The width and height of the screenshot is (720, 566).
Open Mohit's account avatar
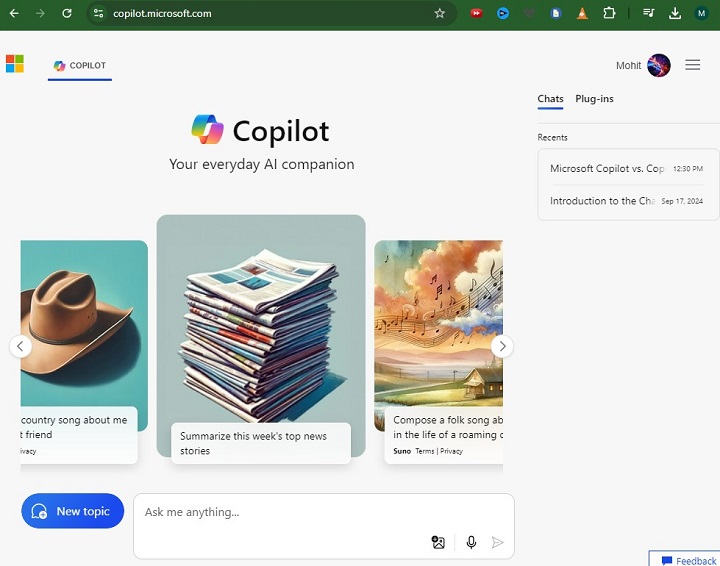658,65
